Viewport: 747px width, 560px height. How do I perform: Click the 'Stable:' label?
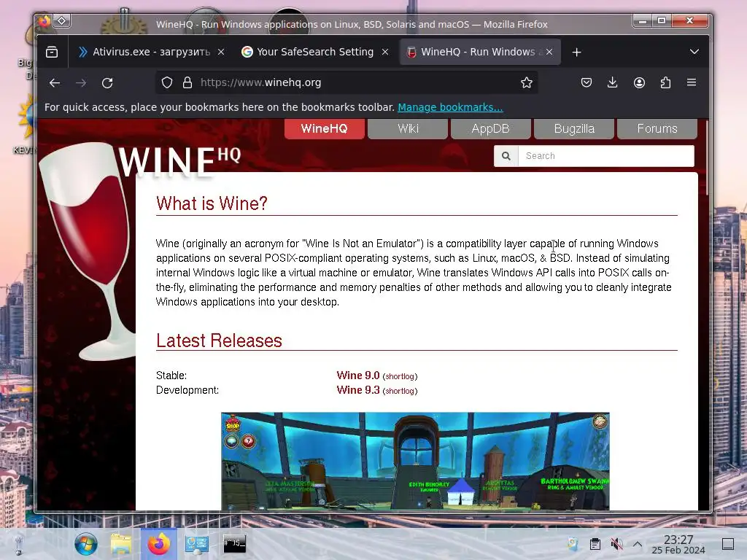click(x=171, y=376)
